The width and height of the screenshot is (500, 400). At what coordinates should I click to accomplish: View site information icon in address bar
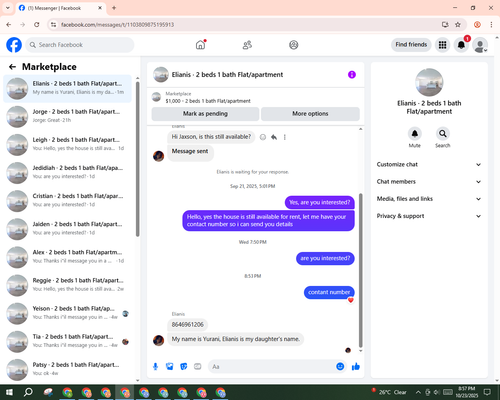[53, 25]
